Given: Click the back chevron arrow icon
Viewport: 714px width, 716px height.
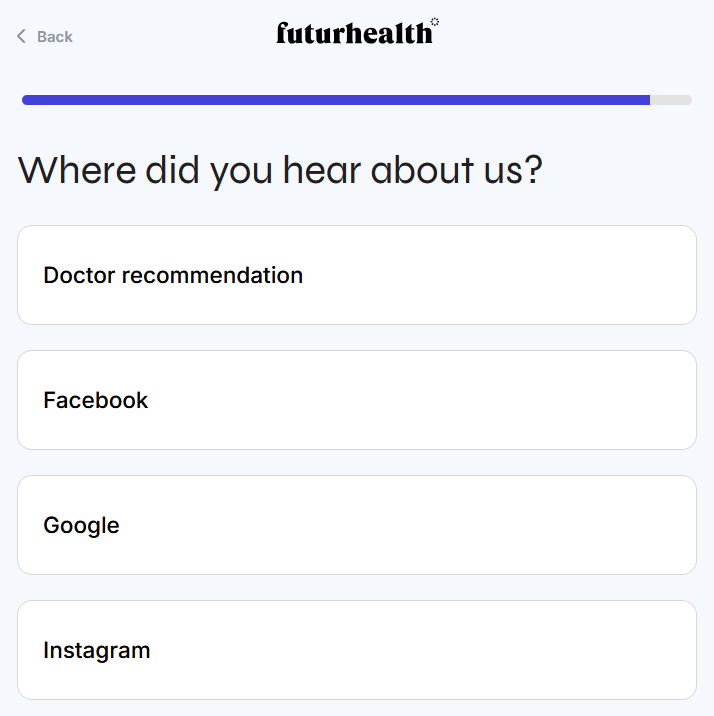Looking at the screenshot, I should [21, 37].
